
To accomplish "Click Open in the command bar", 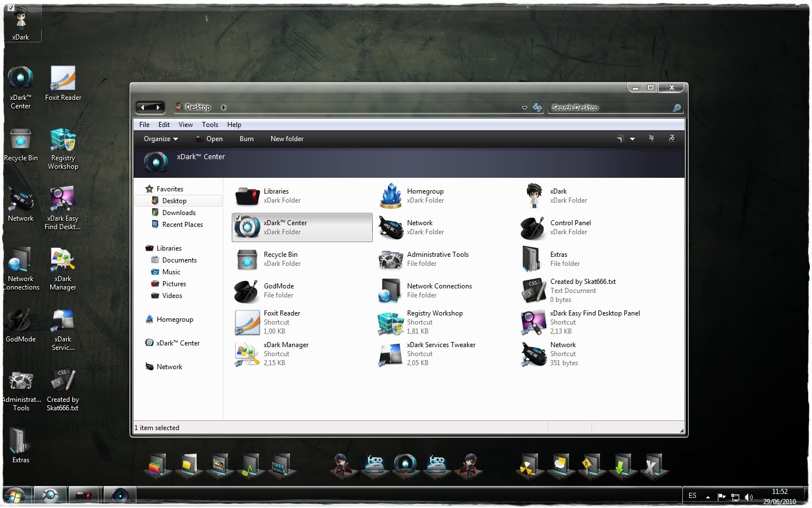I will (209, 139).
